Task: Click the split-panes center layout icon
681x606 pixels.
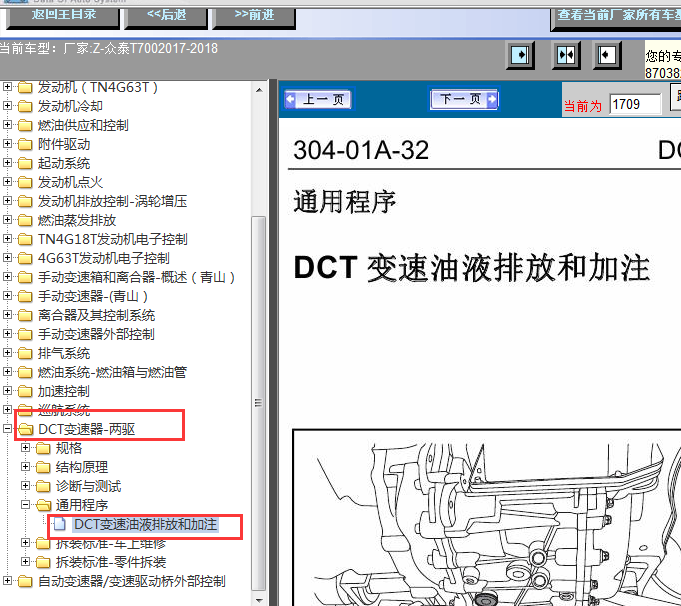Action: pyautogui.click(x=566, y=56)
